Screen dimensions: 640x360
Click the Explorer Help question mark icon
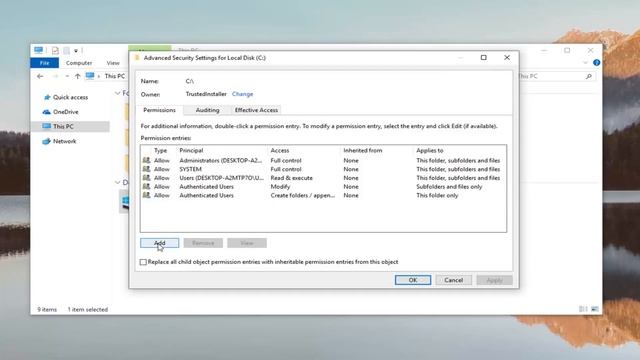(x=596, y=63)
